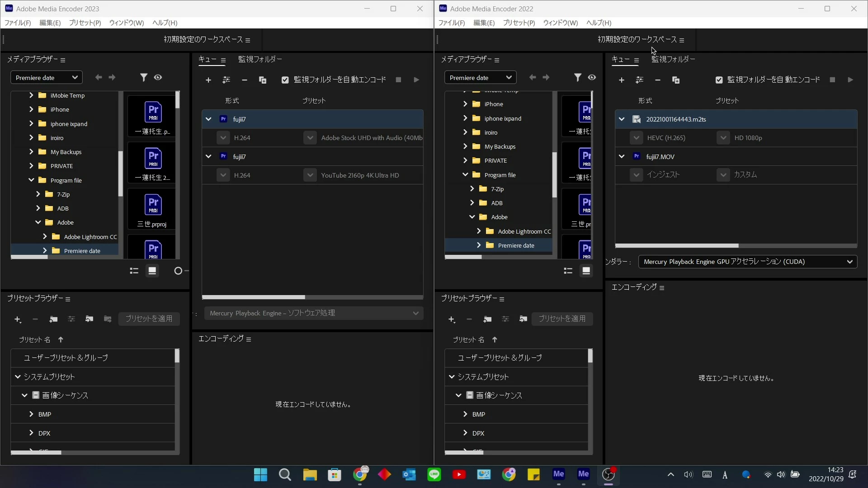Click the duplicate icon in the 2022 queue toolbar

(676, 80)
